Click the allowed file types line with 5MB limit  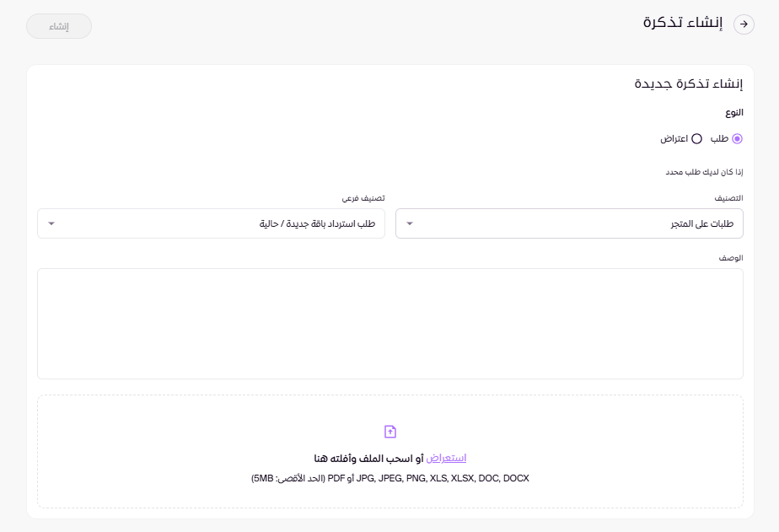point(389,478)
